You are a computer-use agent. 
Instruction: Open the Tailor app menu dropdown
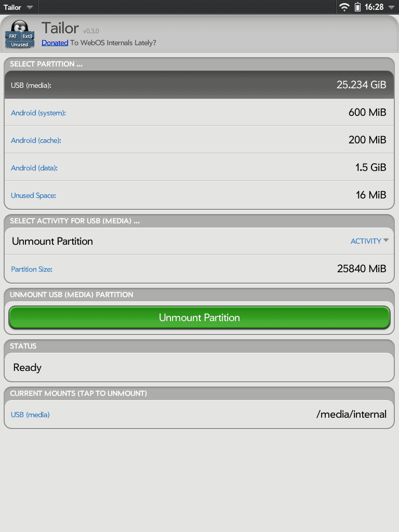pyautogui.click(x=18, y=7)
